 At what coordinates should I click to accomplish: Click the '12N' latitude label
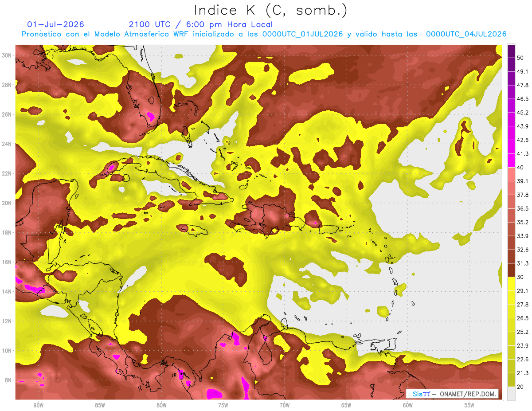click(7, 321)
